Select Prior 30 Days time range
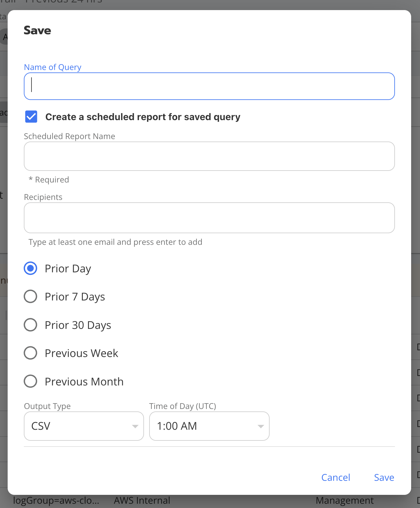420x508 pixels. pyautogui.click(x=31, y=325)
